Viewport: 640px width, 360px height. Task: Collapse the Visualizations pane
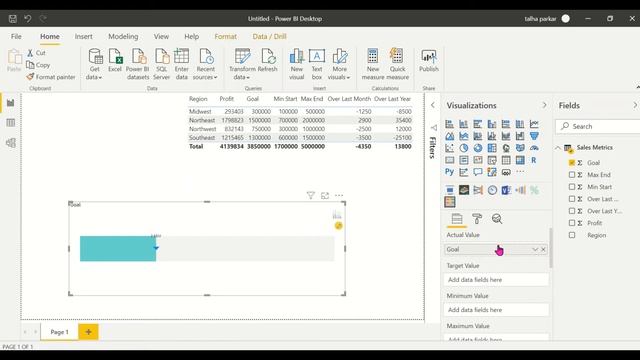[544, 105]
